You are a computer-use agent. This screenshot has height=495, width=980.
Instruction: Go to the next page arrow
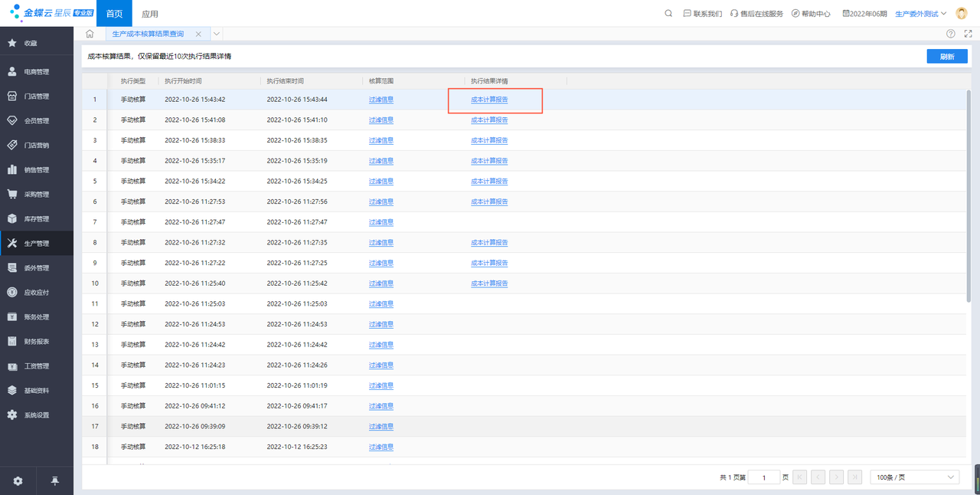tap(837, 477)
